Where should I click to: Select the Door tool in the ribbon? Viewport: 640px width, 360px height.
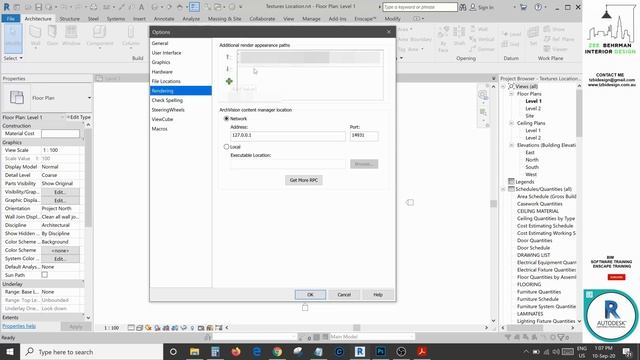point(52,35)
